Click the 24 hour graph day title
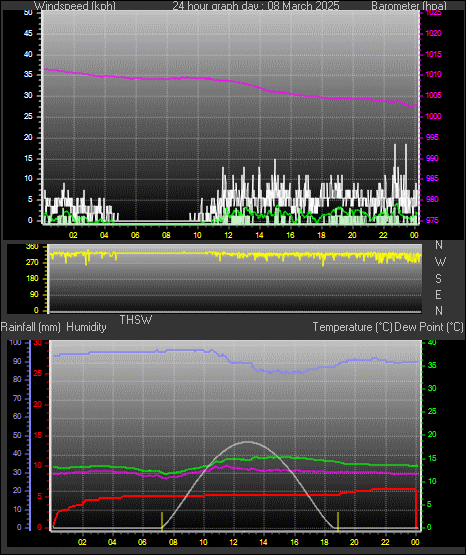Screen dimensions: 466x555 (255, 6)
